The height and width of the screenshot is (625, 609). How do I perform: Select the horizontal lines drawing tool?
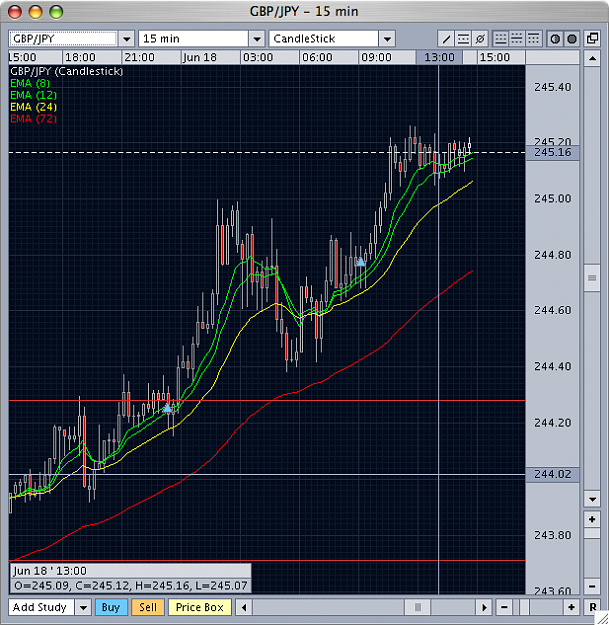click(x=463, y=39)
